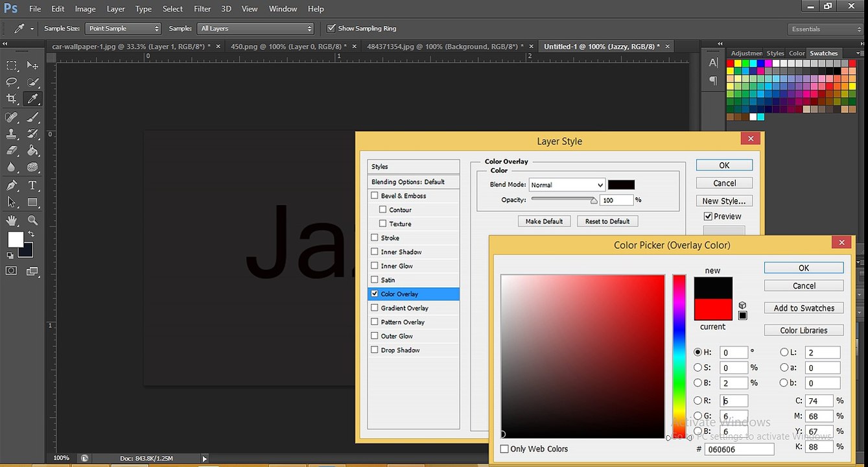
Task: Click OK in the Color Picker
Action: coord(804,268)
